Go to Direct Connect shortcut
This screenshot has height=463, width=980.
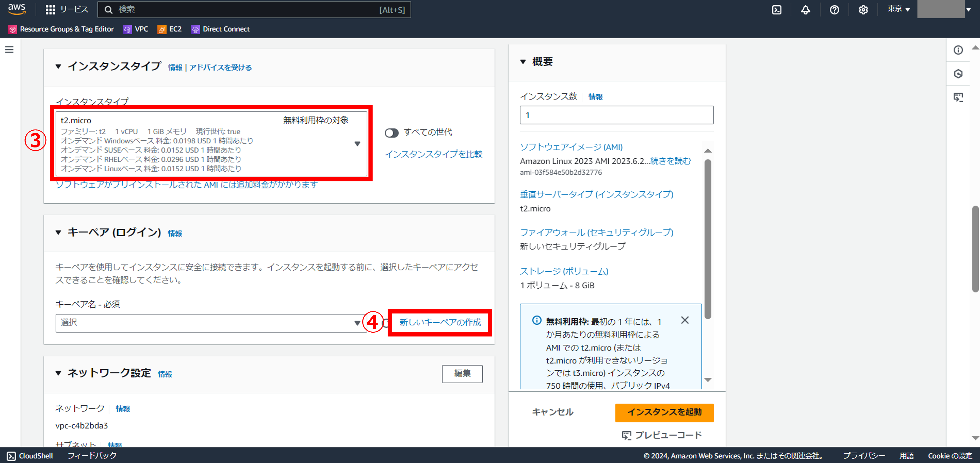coord(220,29)
